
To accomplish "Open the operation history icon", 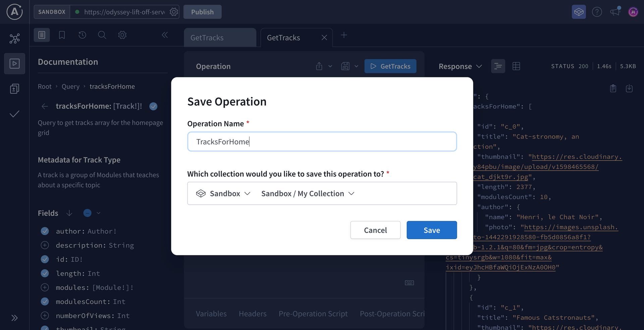I will (82, 35).
